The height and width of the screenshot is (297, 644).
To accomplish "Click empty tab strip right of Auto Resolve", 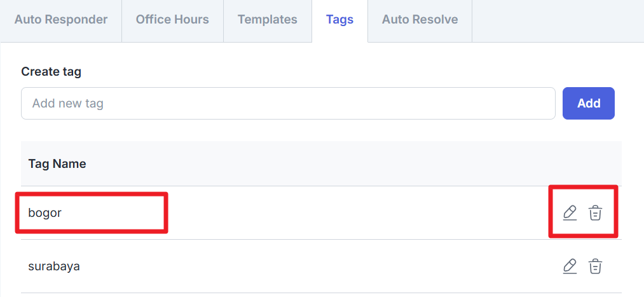I will pyautogui.click(x=556, y=20).
